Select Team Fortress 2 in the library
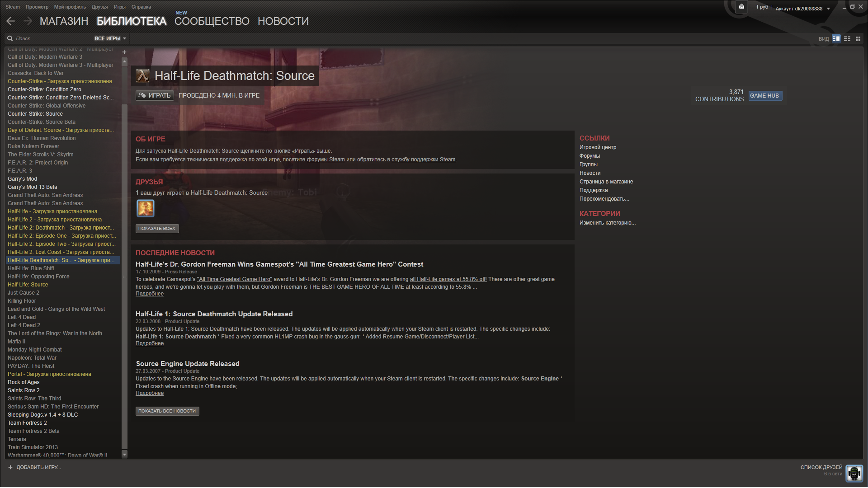Screen dimensions: 868x488 62,423
